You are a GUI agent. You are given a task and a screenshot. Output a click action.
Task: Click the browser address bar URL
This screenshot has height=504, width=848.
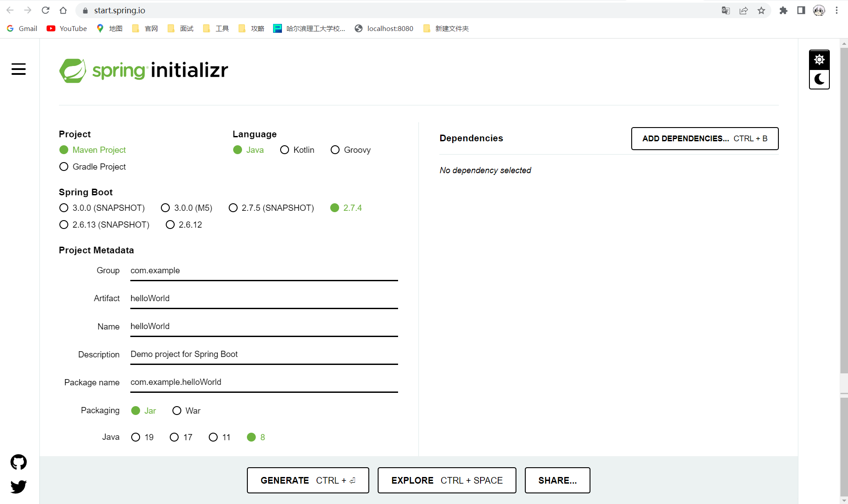120,10
